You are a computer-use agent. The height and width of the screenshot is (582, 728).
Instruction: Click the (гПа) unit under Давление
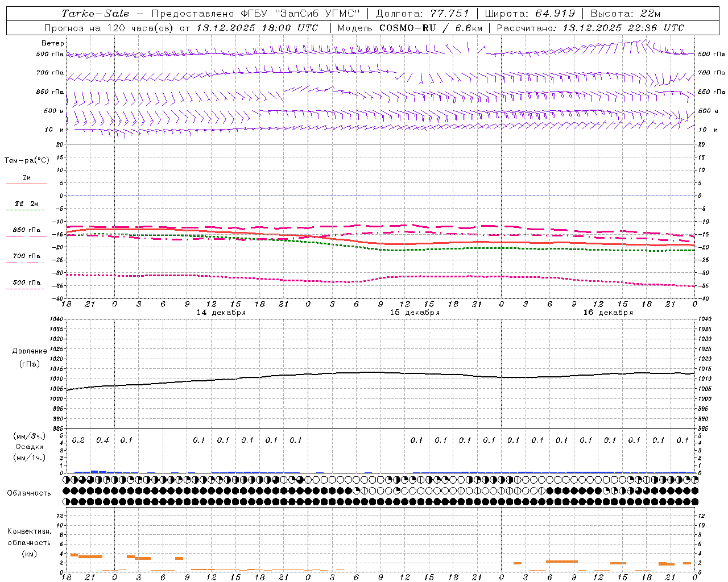30,364
